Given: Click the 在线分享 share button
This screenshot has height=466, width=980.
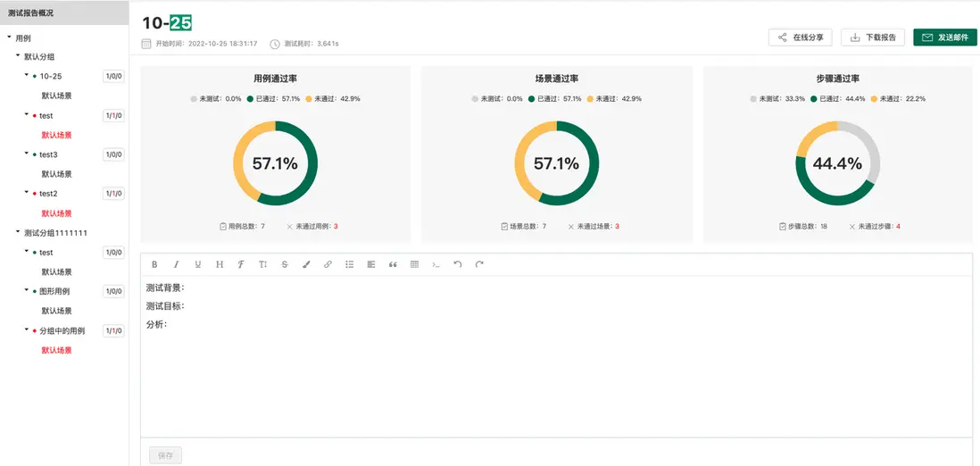Looking at the screenshot, I should (800, 37).
